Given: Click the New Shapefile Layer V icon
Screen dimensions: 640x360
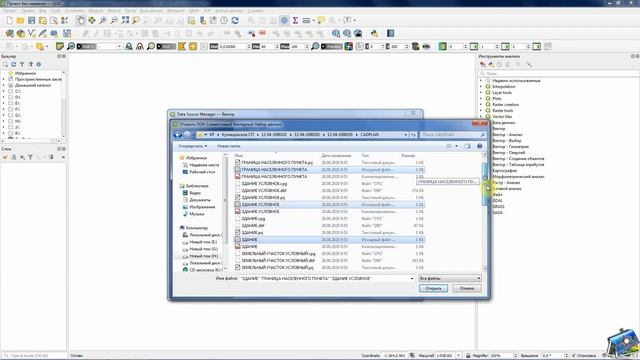Looking at the screenshot, I should 31,33.
